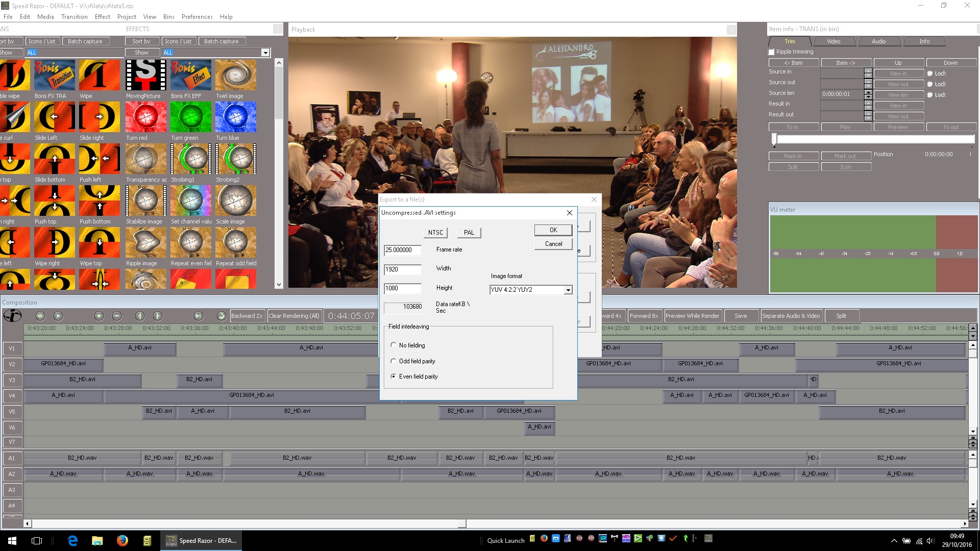Enable Ripple trimming checkbox

tap(771, 52)
